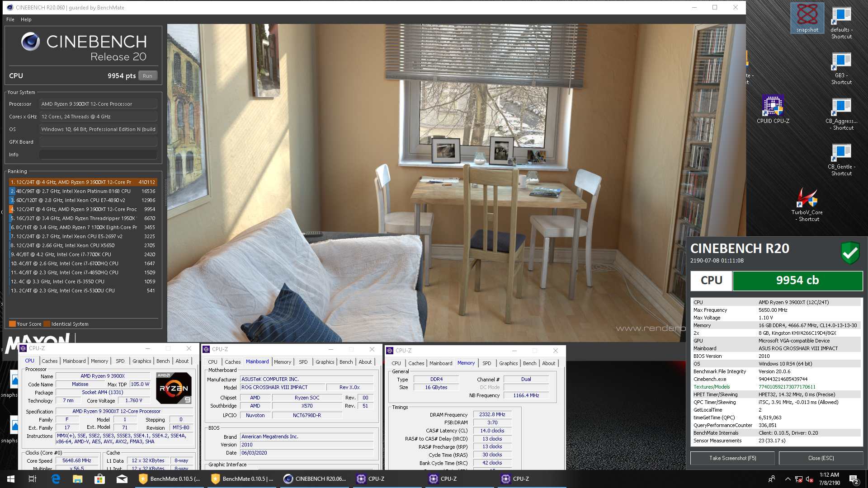
Task: Click the muted volume tray icon
Action: 810,479
